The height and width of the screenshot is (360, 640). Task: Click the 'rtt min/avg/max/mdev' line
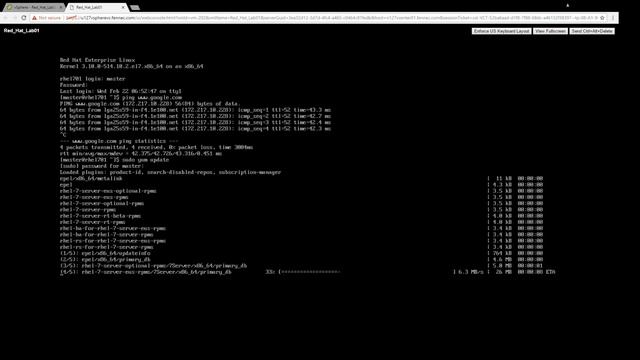(140, 153)
